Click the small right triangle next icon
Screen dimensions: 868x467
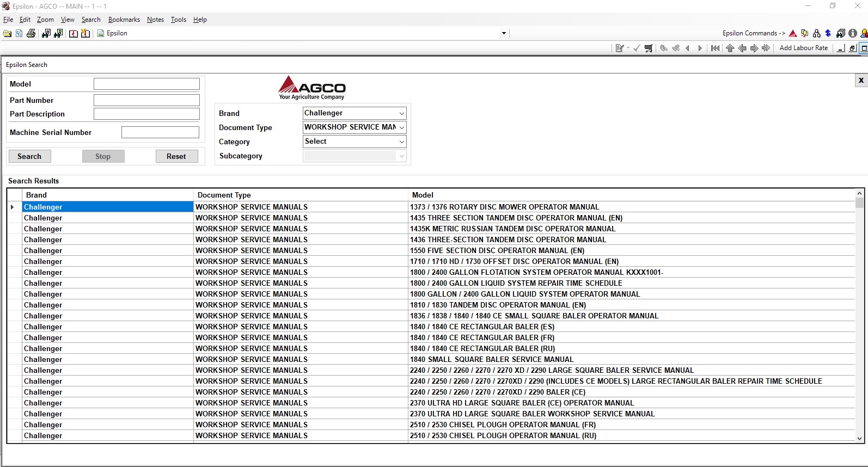[x=700, y=48]
